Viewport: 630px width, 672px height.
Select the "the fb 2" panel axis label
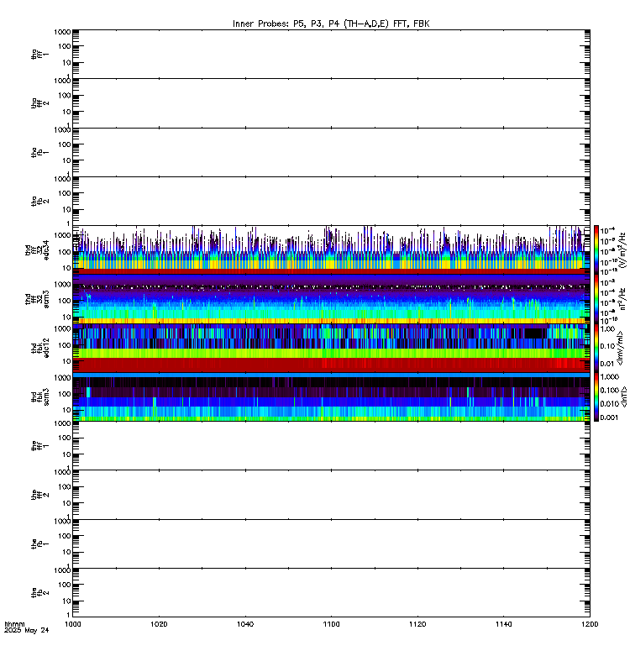pyautogui.click(x=39, y=593)
